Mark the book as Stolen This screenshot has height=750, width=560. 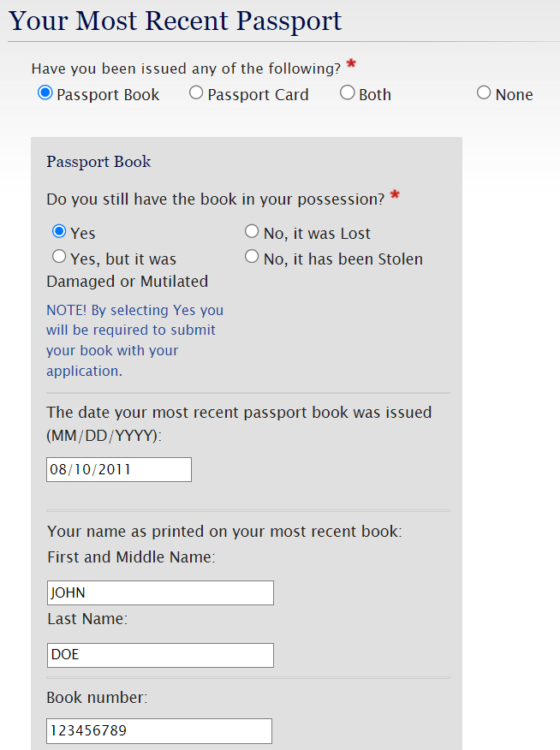pos(252,257)
